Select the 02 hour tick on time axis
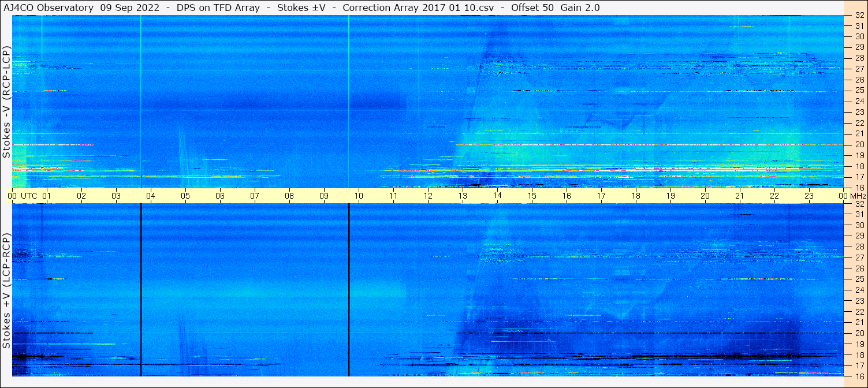The height and width of the screenshot is (388, 868). coord(81,196)
